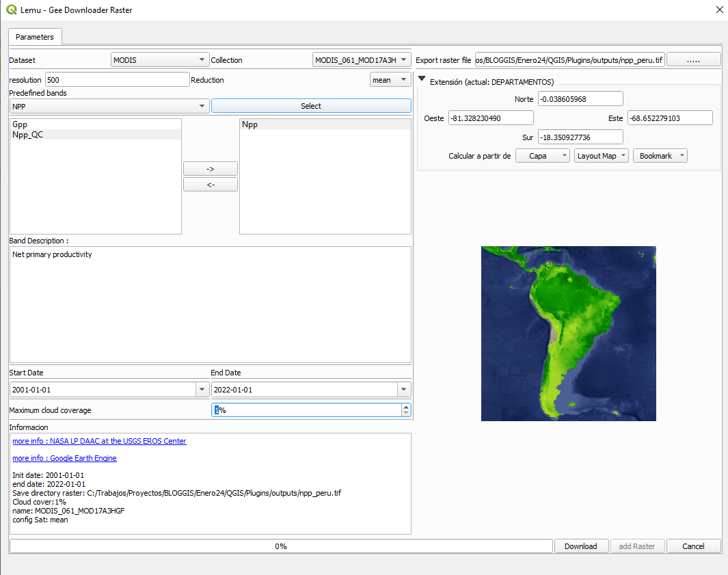The width and height of the screenshot is (728, 575).
Task: Click the Este coordinate field
Action: (670, 118)
